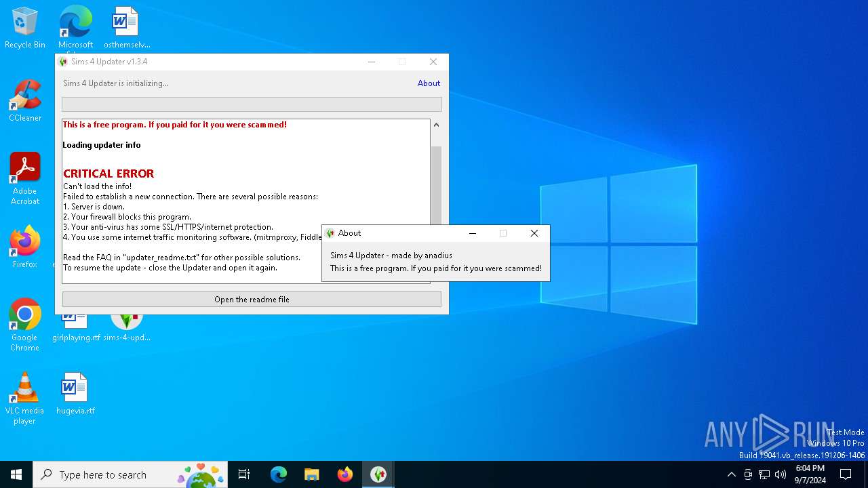Click the "Sims 4 Updater - made by anadius" text
This screenshot has width=868, height=488.
pos(391,256)
